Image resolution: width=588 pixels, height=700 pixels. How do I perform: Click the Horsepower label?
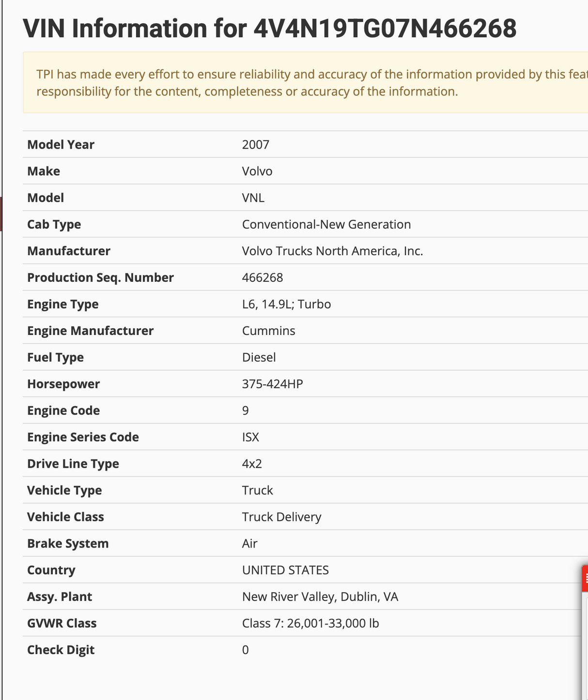tap(63, 384)
